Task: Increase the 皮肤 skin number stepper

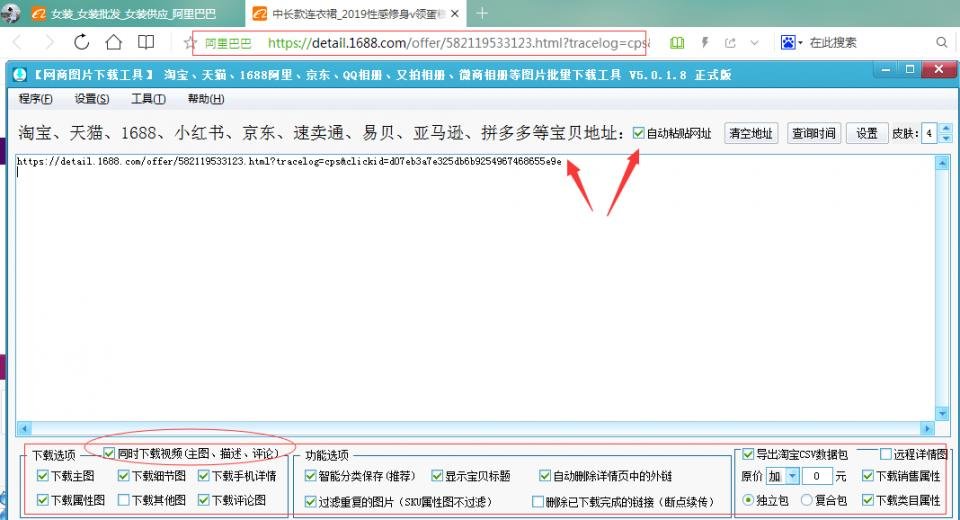Action: (946, 128)
